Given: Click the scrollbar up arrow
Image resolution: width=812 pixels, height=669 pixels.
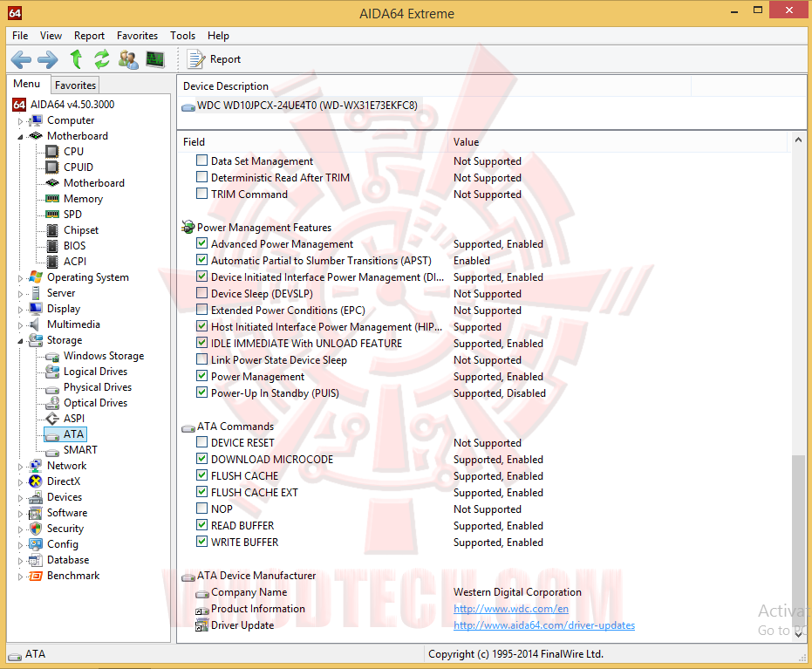Looking at the screenshot, I should pyautogui.click(x=799, y=140).
